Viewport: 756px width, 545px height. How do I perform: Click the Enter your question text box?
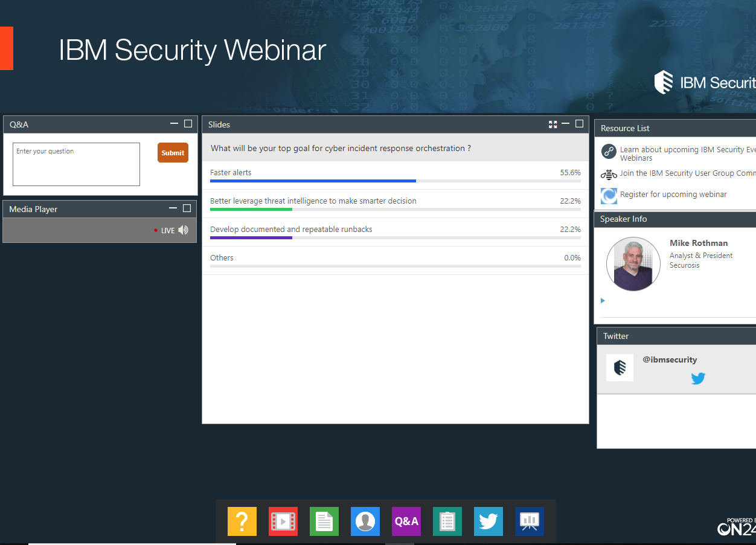[x=76, y=164]
